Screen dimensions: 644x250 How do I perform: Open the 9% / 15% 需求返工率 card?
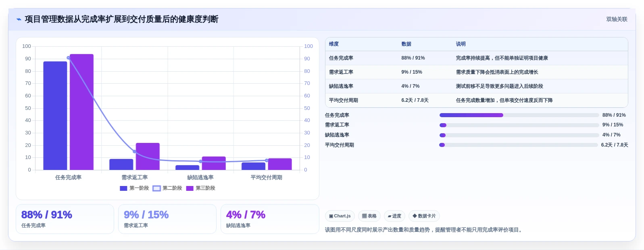tap(167, 219)
